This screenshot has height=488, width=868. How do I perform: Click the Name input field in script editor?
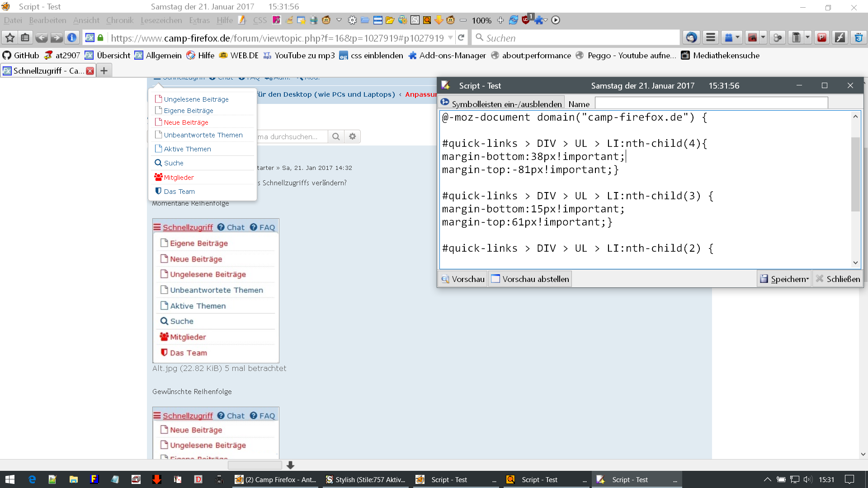tap(711, 103)
